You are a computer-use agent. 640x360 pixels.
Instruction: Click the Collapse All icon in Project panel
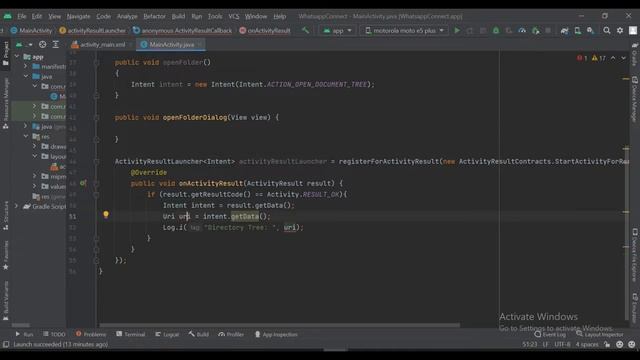pyautogui.click(x=56, y=44)
